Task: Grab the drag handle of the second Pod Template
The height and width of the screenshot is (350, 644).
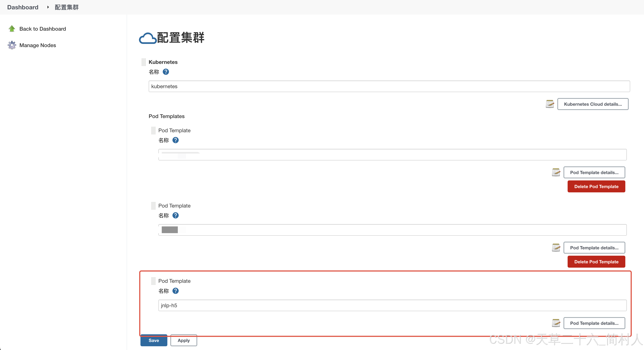Action: coord(153,205)
